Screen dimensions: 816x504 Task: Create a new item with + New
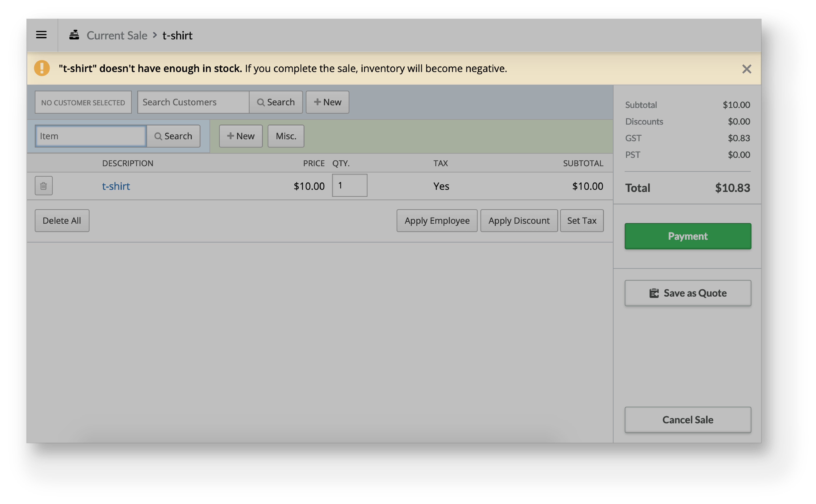point(241,136)
